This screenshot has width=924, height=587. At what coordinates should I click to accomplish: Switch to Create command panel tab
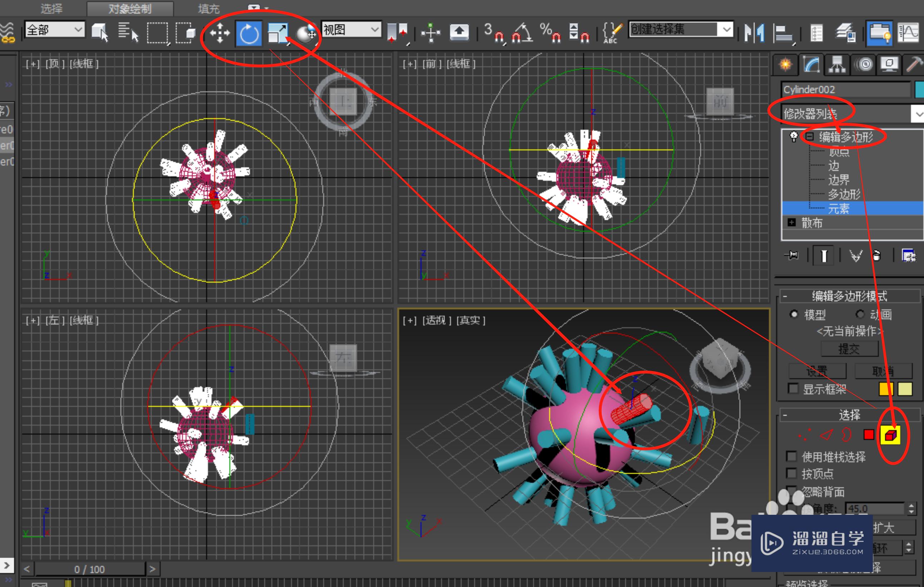coord(785,64)
